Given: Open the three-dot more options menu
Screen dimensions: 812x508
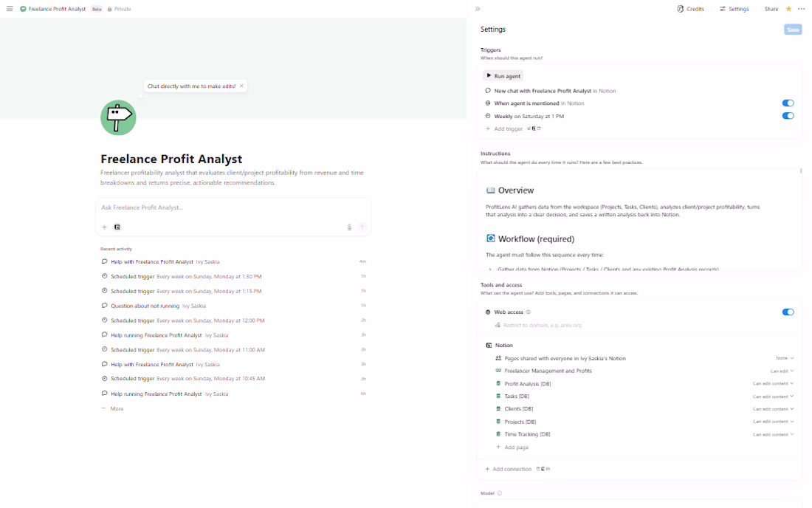Looking at the screenshot, I should click(x=802, y=9).
